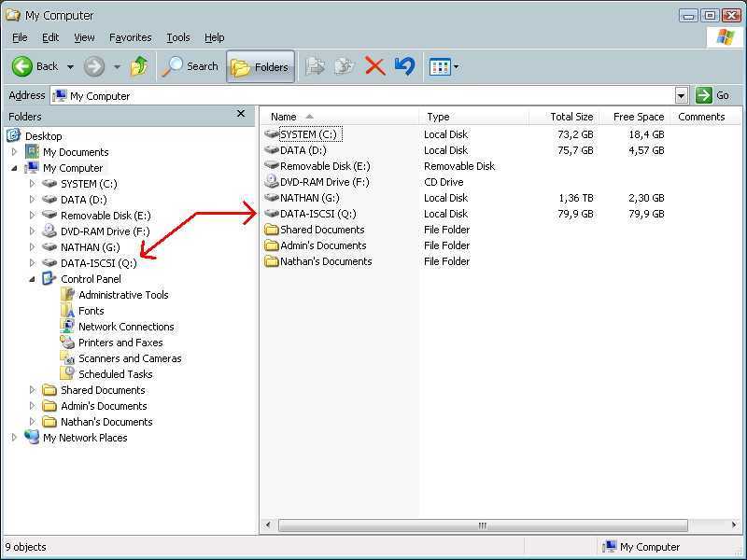Click Administrative Tools icon in tree
Viewport: 747px width, 560px height.
click(67, 295)
